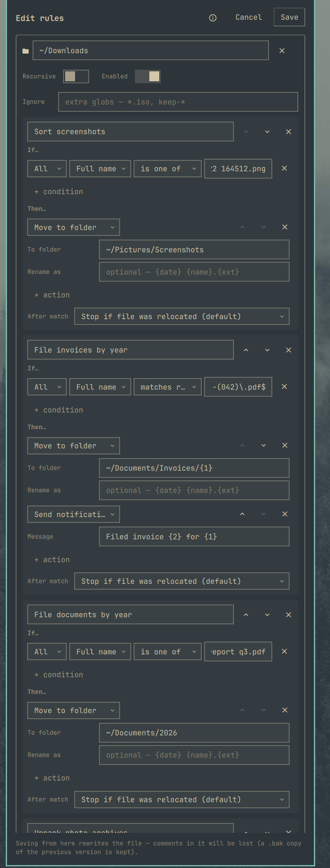Open After match dropdown in File documents rule
The image size is (330, 868).
tap(182, 800)
